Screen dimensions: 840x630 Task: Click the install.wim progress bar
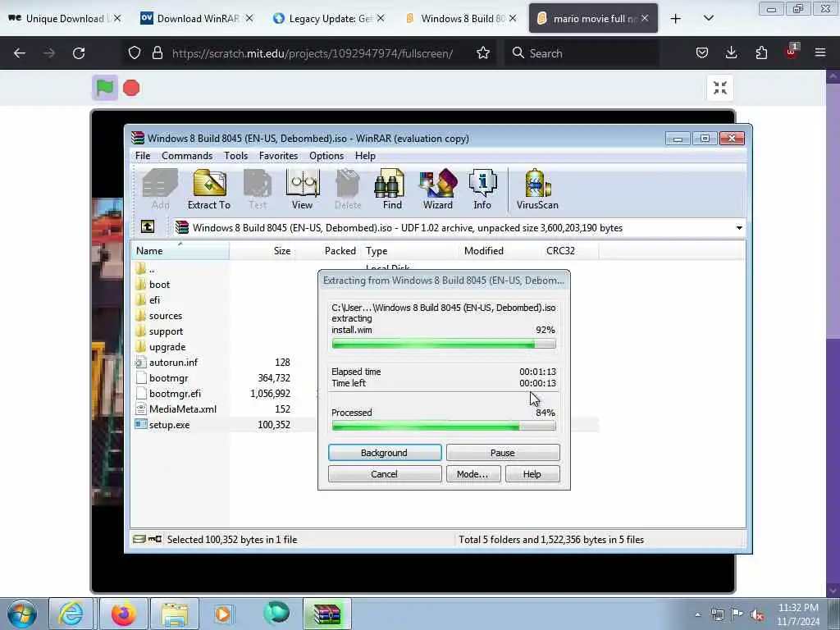(x=444, y=344)
